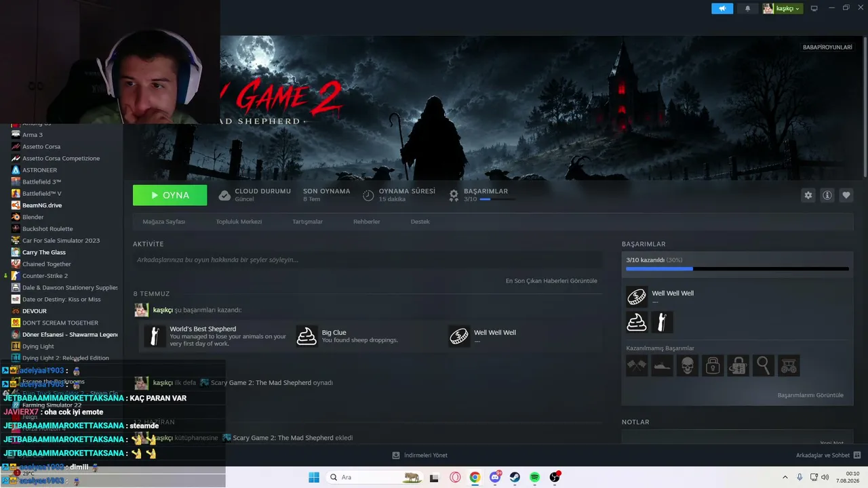Expand the kaşıkçı account dropdown
868x488 pixels.
(x=783, y=9)
